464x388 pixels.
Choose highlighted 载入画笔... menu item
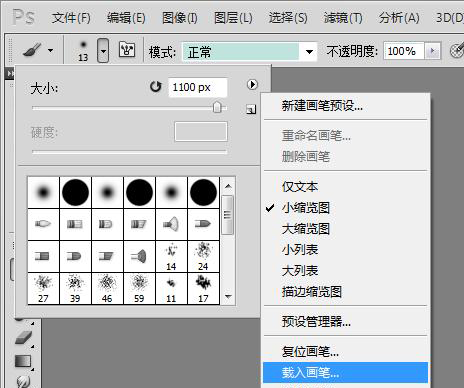345,373
